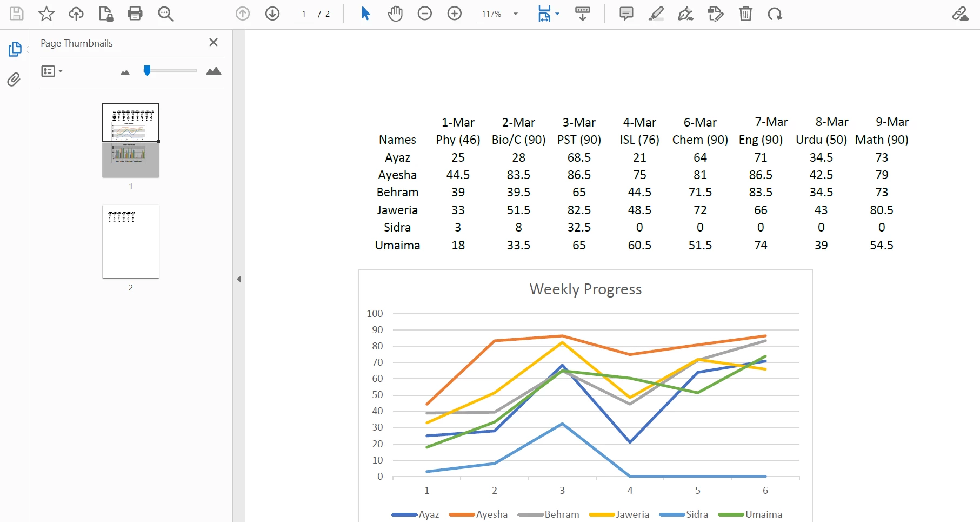
Task: Click the Sidra row name
Action: 397,227
